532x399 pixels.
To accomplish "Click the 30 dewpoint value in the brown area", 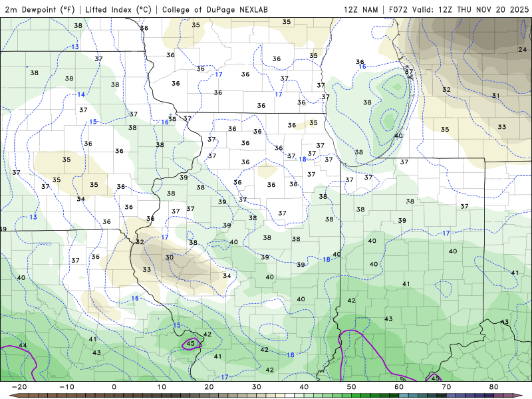I will click(170, 257).
